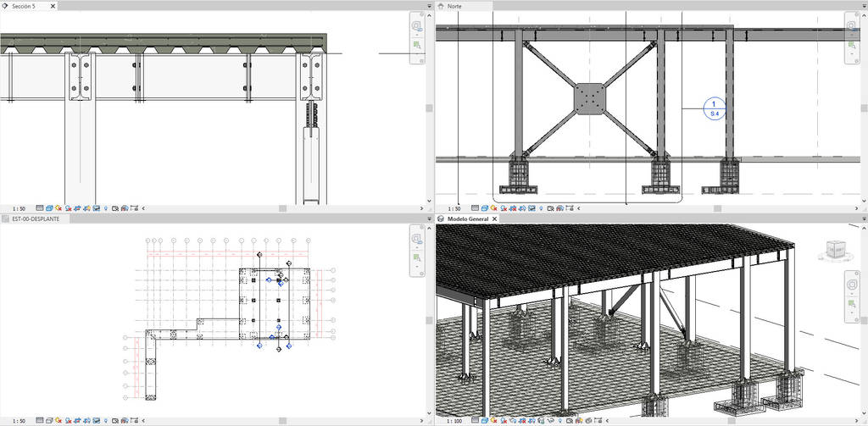The image size is (868, 426).
Task: Open tab list arrow of Norte pane
Action: pyautogui.click(x=864, y=6)
